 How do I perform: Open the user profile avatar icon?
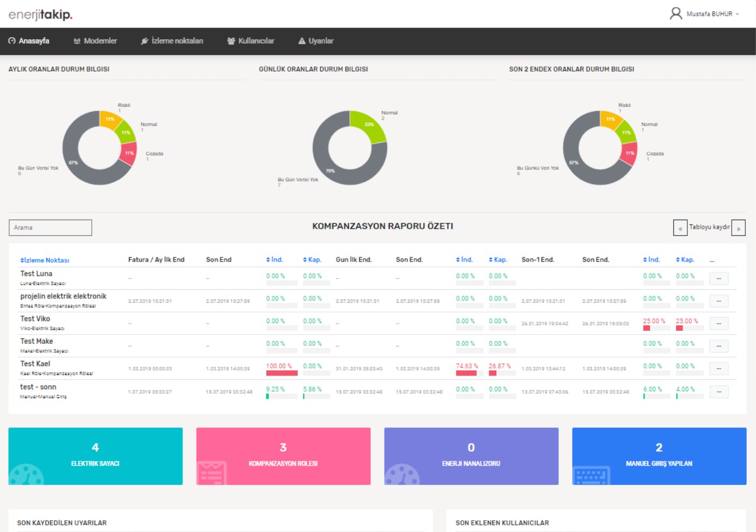coord(676,13)
